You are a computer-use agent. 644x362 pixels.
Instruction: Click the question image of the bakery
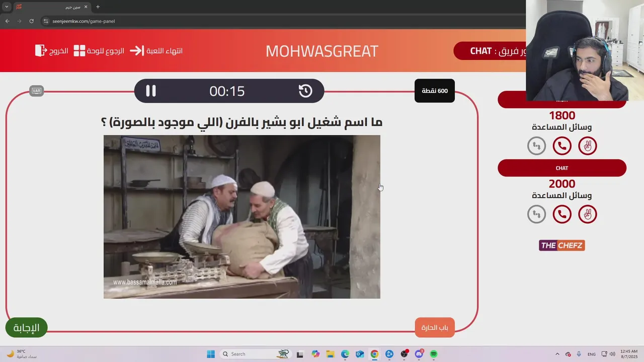tap(242, 217)
